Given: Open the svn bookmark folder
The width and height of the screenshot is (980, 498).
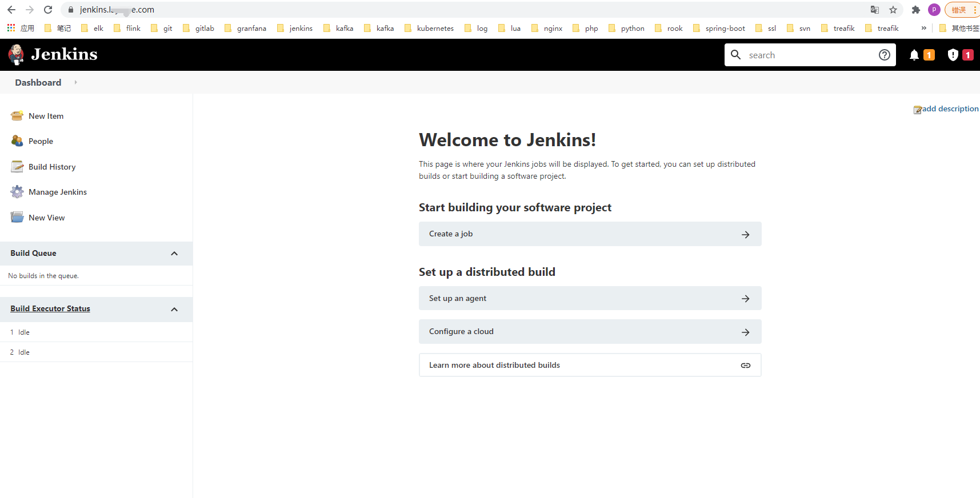Looking at the screenshot, I should pyautogui.click(x=798, y=28).
